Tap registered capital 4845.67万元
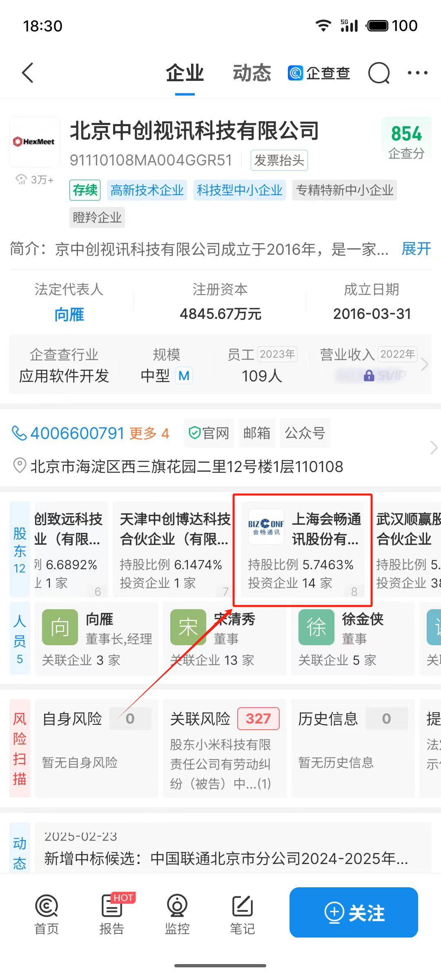 (x=220, y=314)
